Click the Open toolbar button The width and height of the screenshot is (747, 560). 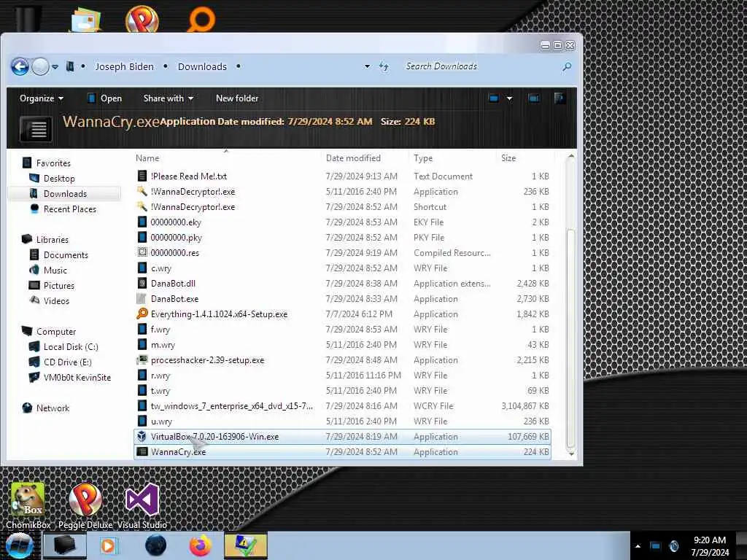click(104, 98)
